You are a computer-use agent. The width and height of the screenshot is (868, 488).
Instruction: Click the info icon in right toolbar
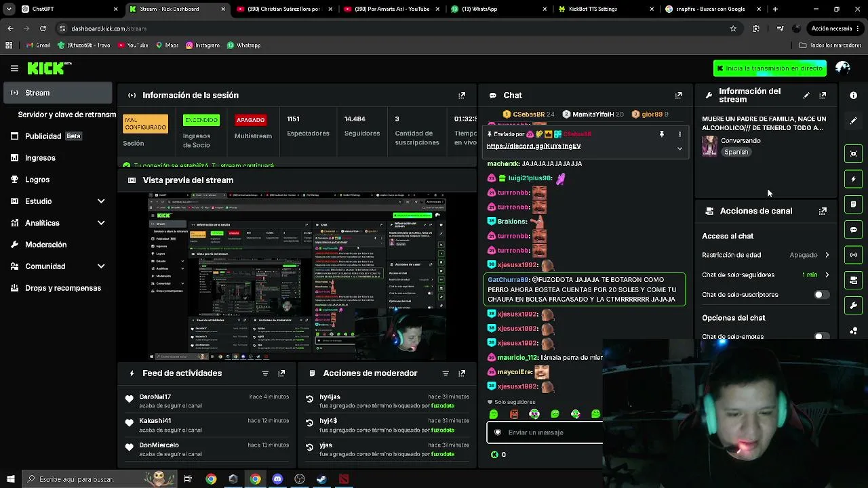853,96
